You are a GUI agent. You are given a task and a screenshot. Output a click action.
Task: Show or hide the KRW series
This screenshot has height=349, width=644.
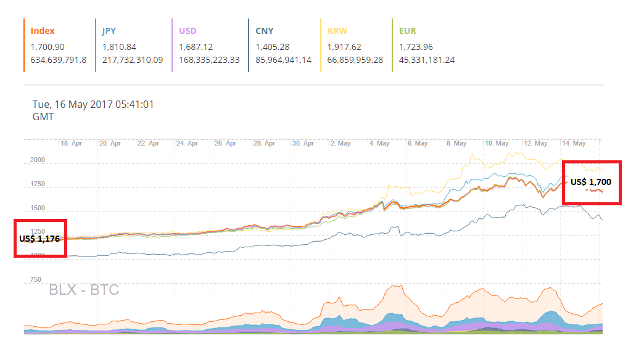[x=337, y=31]
